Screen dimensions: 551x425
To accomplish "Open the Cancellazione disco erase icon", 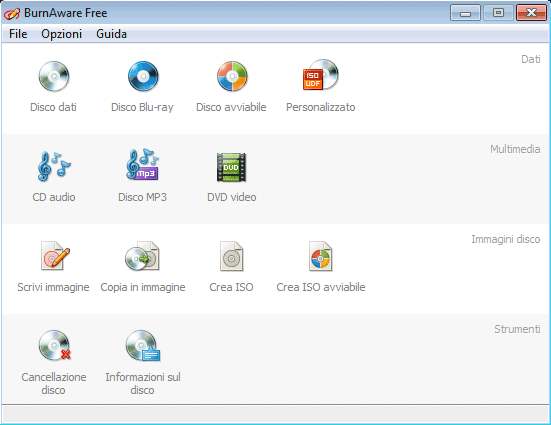I will point(54,346).
